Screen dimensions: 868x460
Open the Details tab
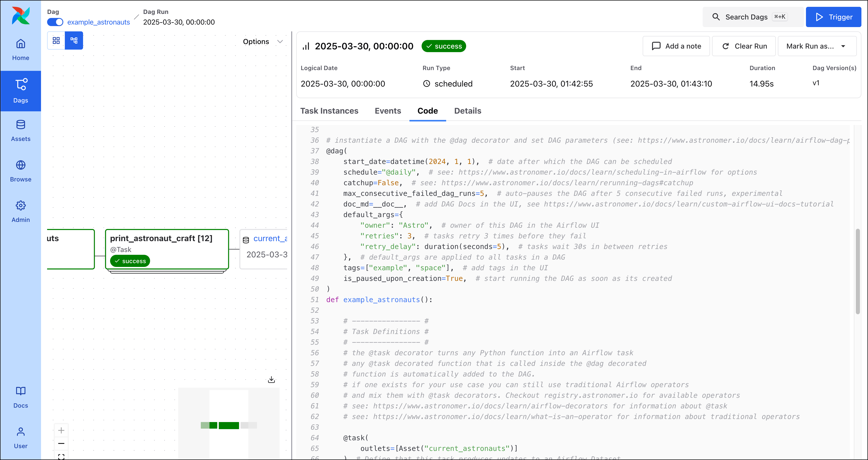point(467,111)
